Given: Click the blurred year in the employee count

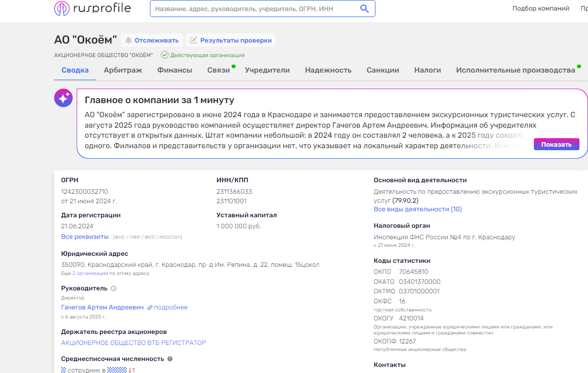Looking at the screenshot, I should point(117,370).
